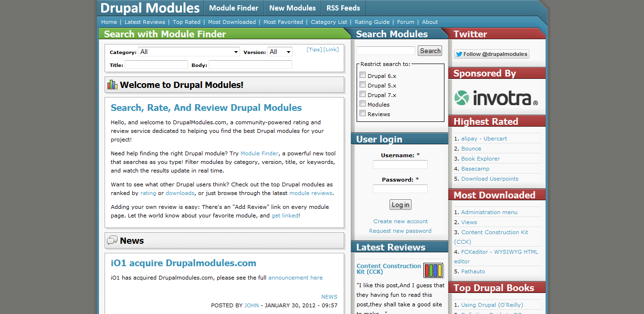Open Basecamp in Highest Rated list

coord(475,169)
